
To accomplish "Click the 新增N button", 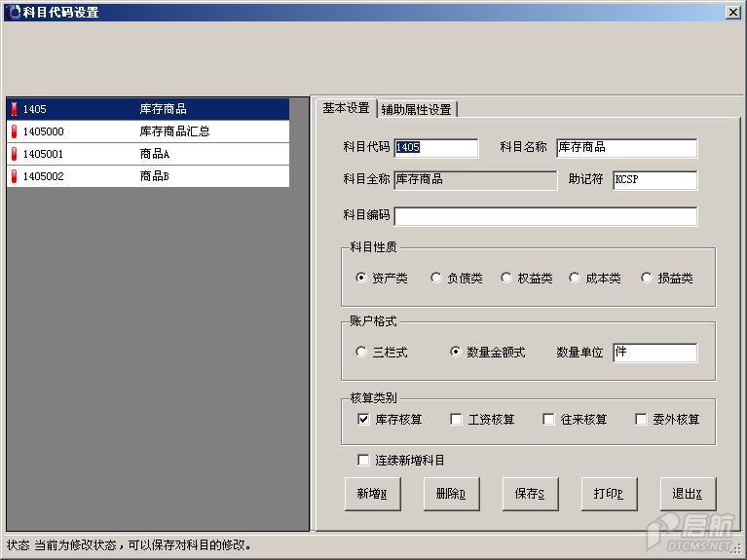I will pyautogui.click(x=372, y=494).
